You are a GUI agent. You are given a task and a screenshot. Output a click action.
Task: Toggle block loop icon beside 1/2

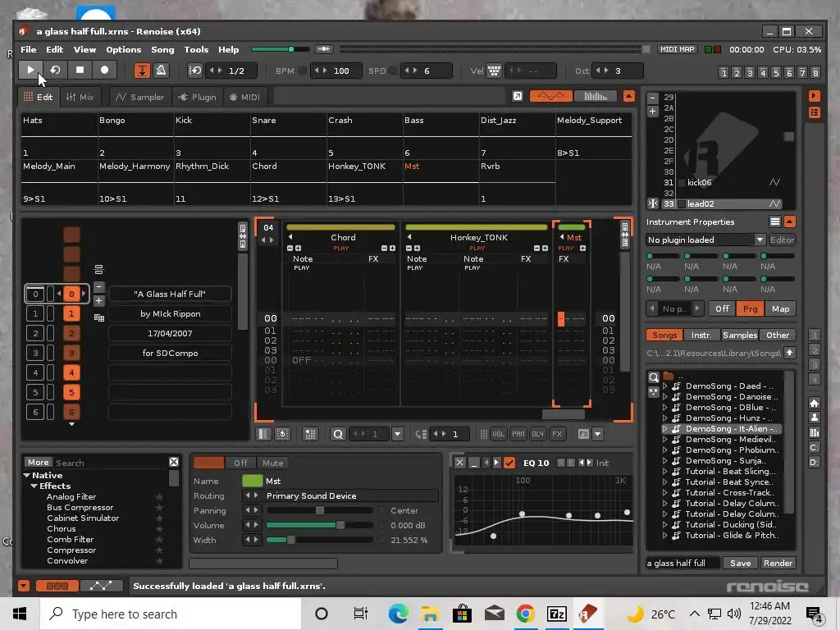click(195, 71)
